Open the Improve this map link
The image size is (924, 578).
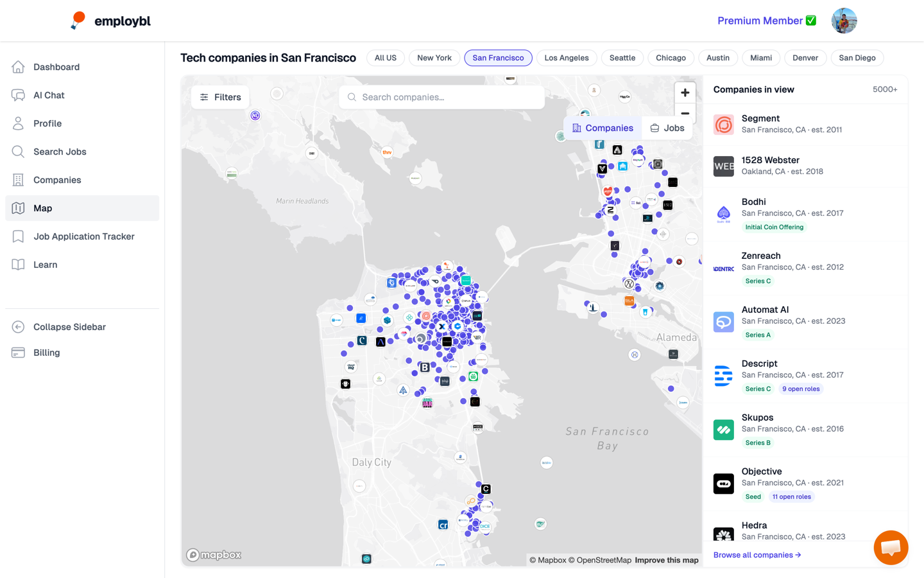click(x=667, y=560)
